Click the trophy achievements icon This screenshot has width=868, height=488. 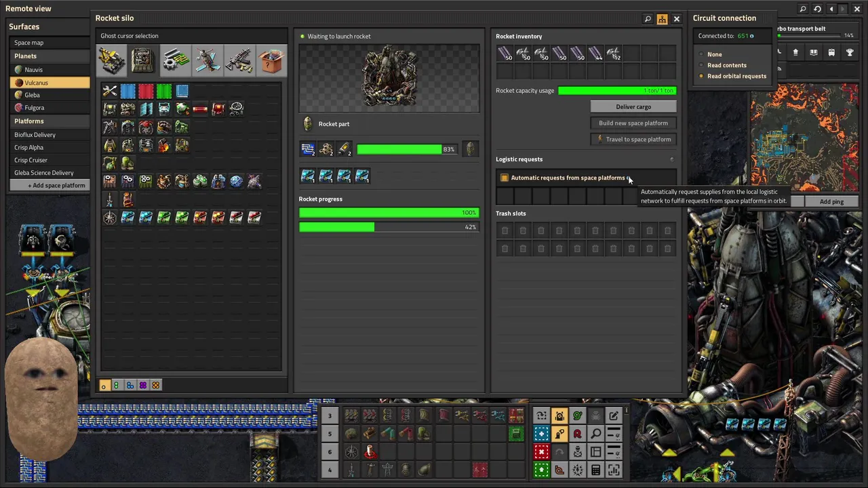849,52
